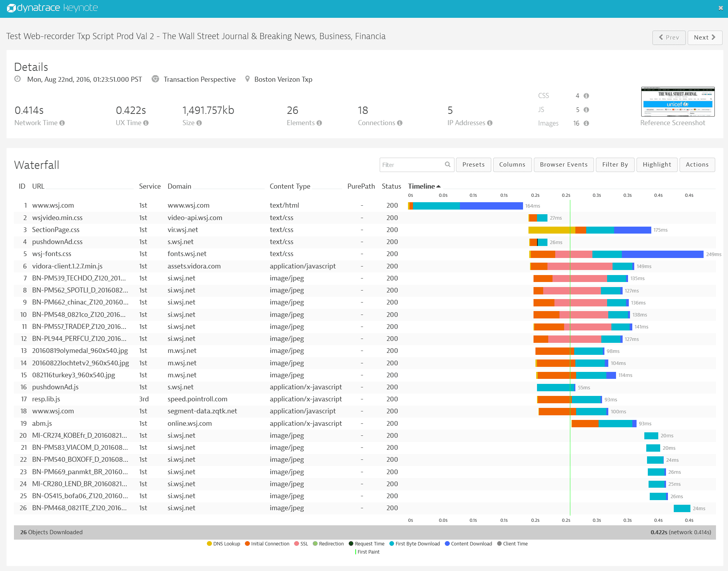The height and width of the screenshot is (571, 728).
Task: Open the Highlight menu
Action: [x=657, y=165]
